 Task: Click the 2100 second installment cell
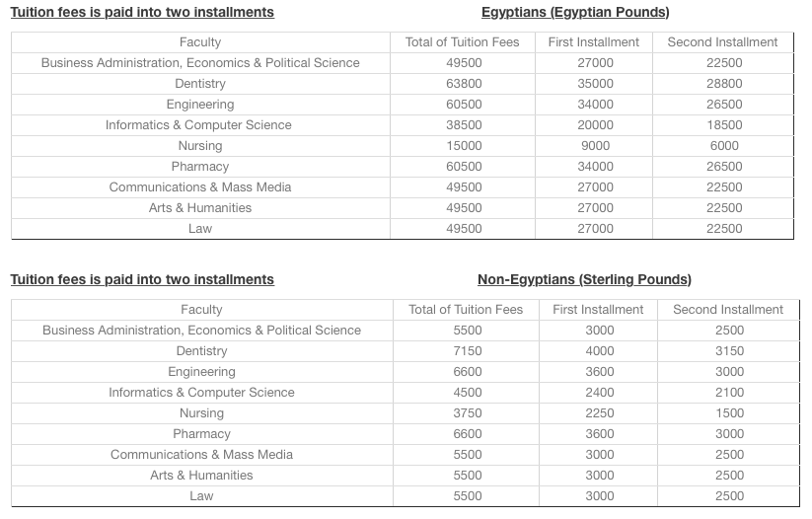click(729, 393)
